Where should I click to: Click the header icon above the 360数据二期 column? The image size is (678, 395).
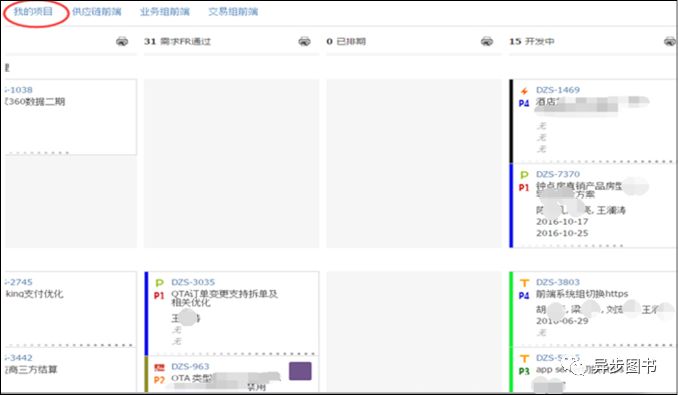[122, 41]
